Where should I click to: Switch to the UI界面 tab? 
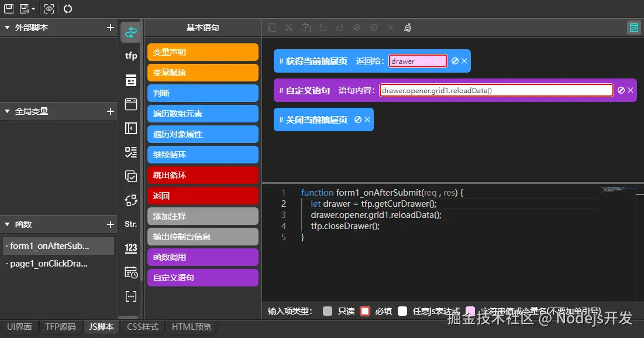(19, 327)
